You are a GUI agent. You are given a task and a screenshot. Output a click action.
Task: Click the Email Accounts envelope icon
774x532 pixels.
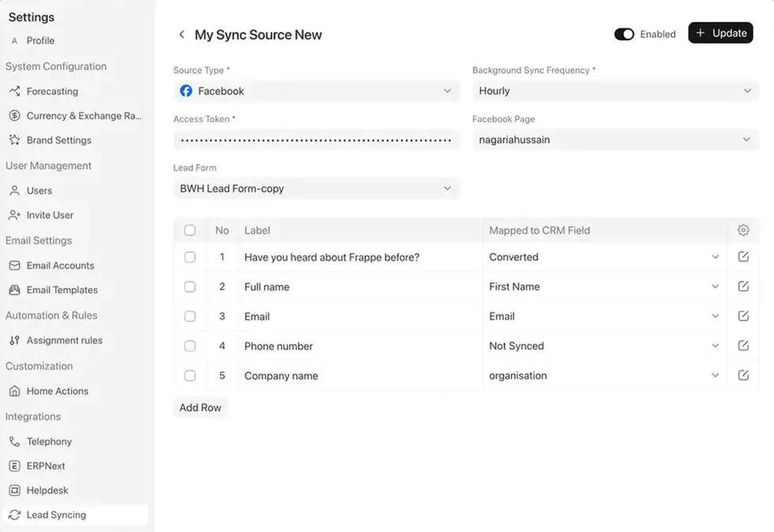14,266
